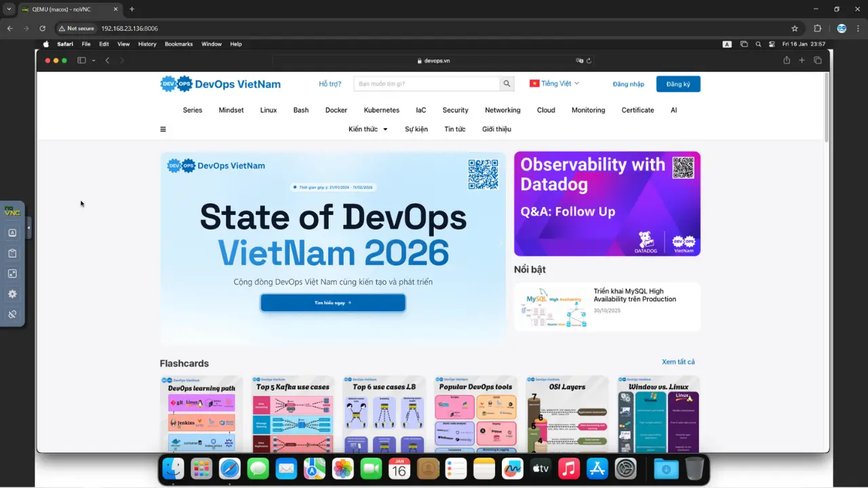Reload the page in Safari
This screenshot has height=488, width=868.
[589, 60]
